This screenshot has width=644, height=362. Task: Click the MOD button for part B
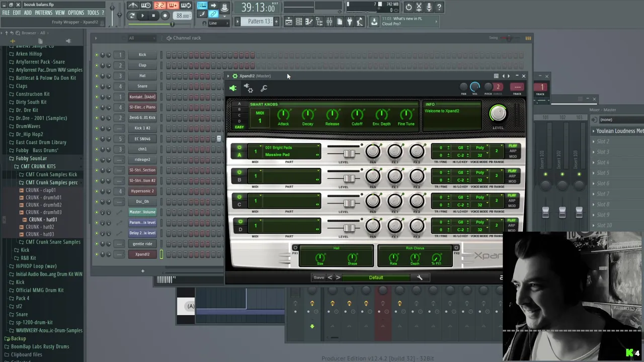click(512, 181)
